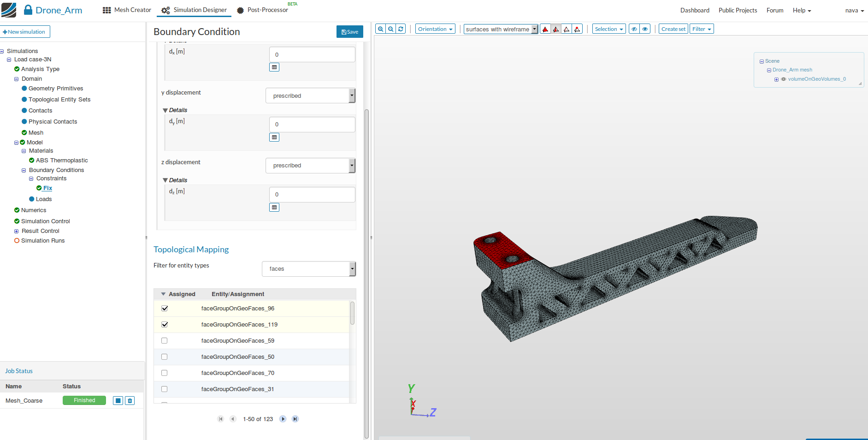Click the dz displacement input field
Screen dimensions: 868x440
pyautogui.click(x=312, y=195)
